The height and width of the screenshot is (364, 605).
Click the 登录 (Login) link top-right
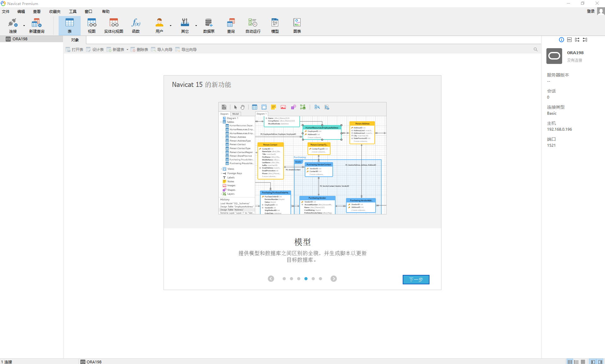pyautogui.click(x=591, y=11)
